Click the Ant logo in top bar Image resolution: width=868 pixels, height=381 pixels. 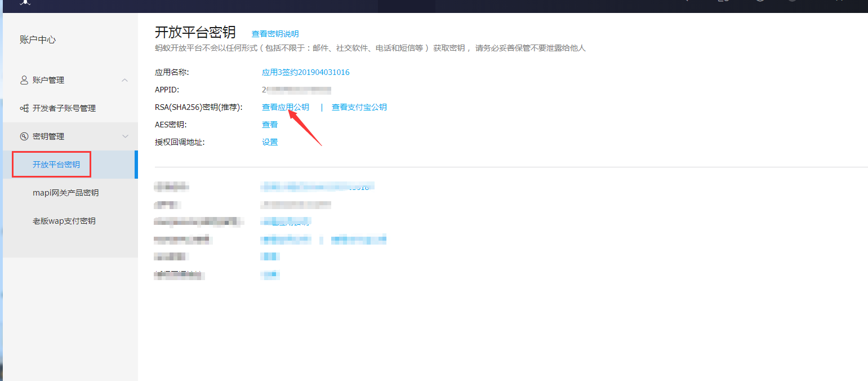coord(25,2)
